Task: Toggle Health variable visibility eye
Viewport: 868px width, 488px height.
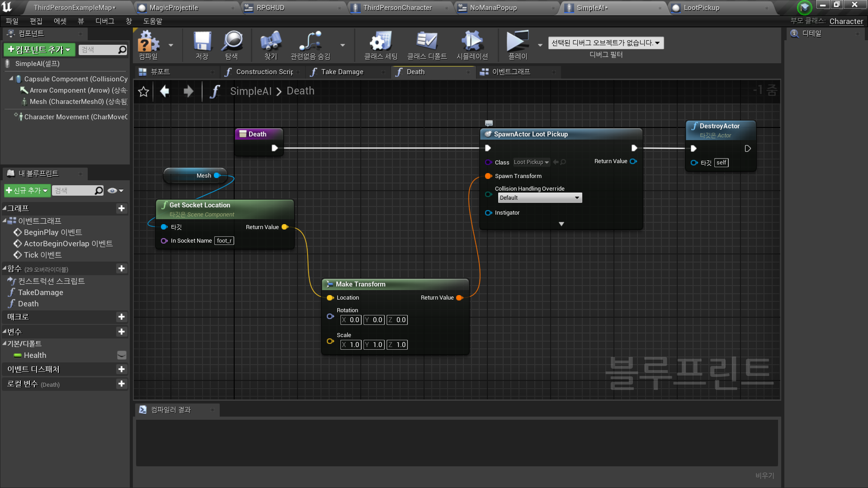Action: pyautogui.click(x=122, y=356)
